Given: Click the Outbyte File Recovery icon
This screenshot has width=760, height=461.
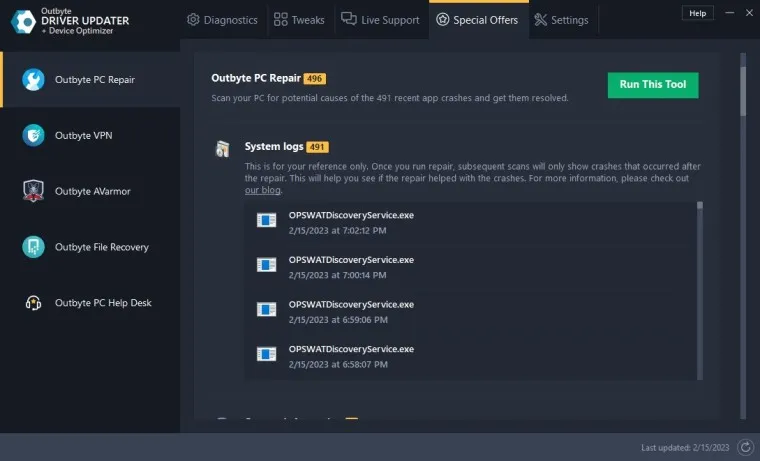Looking at the screenshot, I should (x=33, y=247).
